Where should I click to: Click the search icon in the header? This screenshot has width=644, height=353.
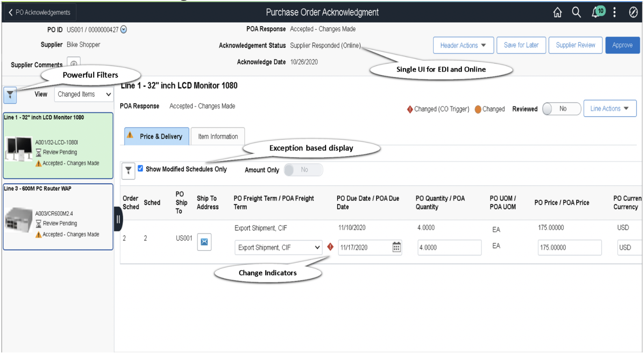tap(576, 12)
